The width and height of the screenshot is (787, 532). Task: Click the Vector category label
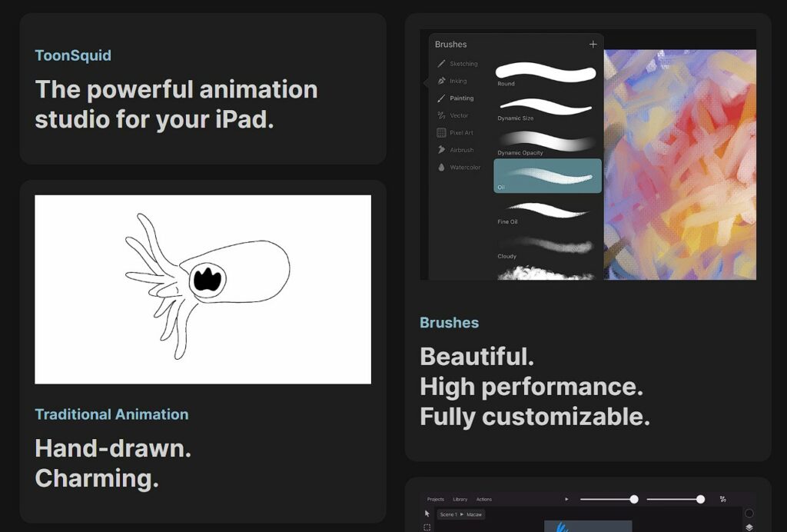coord(459,115)
